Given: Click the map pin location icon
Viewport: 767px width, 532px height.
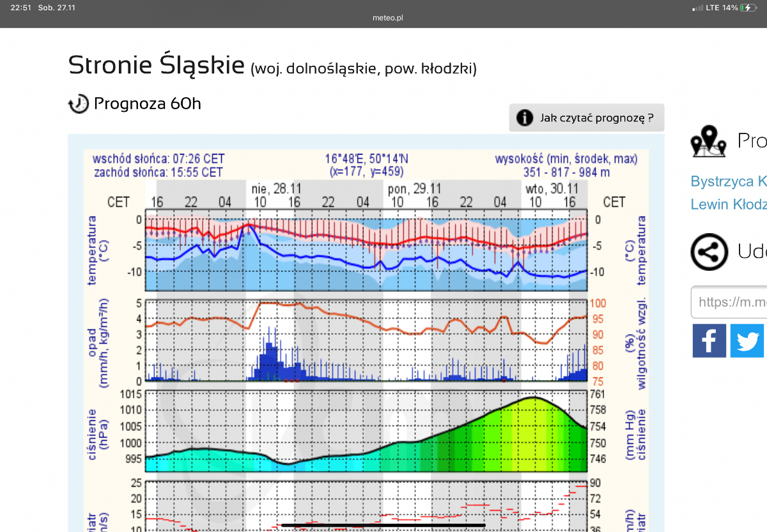Looking at the screenshot, I should coord(708,141).
